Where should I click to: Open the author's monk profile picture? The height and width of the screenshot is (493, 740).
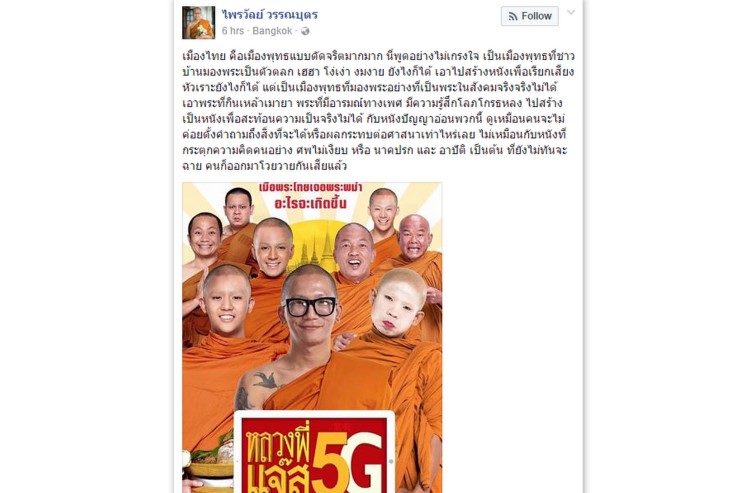(199, 23)
